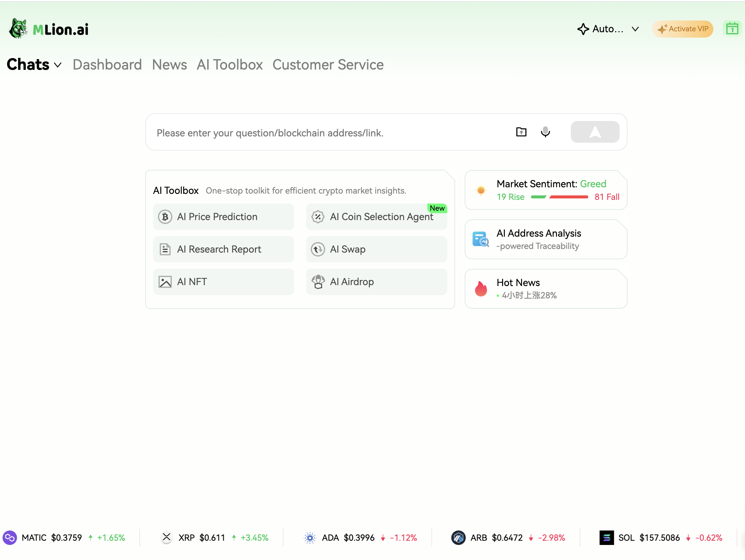Click the Rise/Fall sentiment bar

coord(559,197)
